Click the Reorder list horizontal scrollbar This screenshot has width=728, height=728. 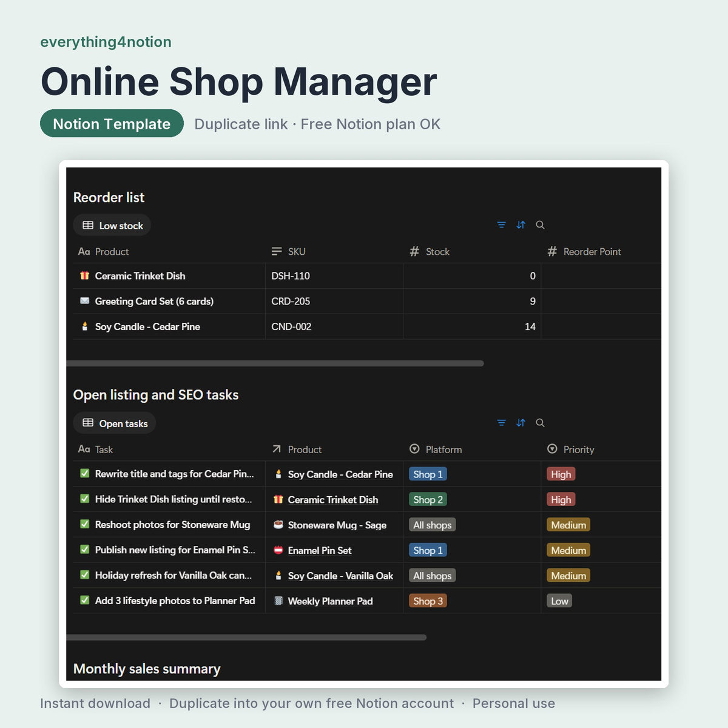275,363
